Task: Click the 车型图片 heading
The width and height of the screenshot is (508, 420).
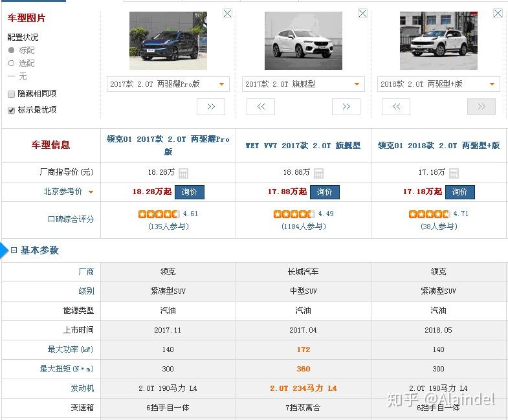Action: (27, 18)
